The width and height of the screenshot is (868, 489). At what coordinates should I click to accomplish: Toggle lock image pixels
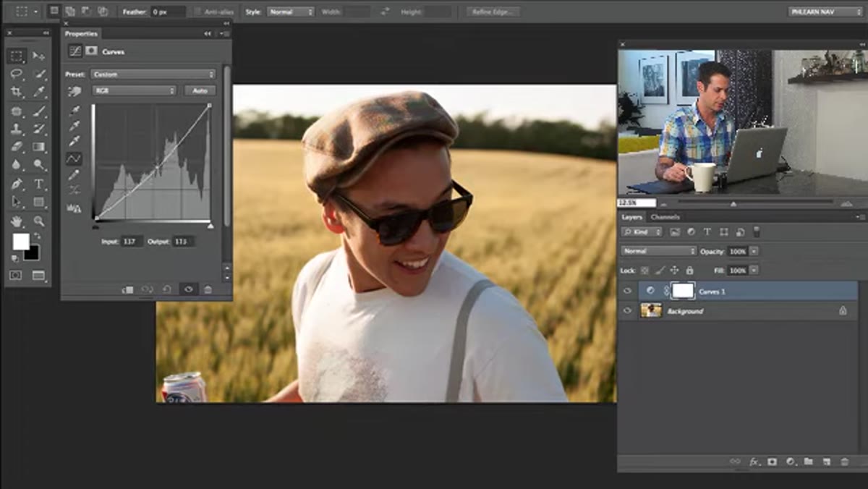(x=660, y=271)
